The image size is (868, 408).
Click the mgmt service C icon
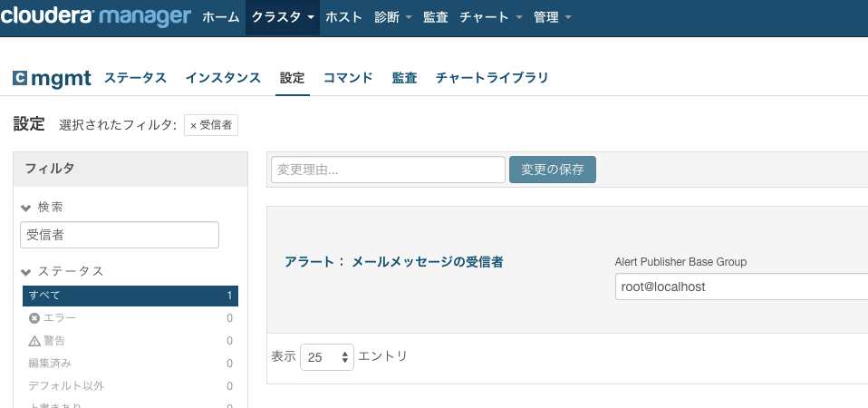(x=21, y=78)
